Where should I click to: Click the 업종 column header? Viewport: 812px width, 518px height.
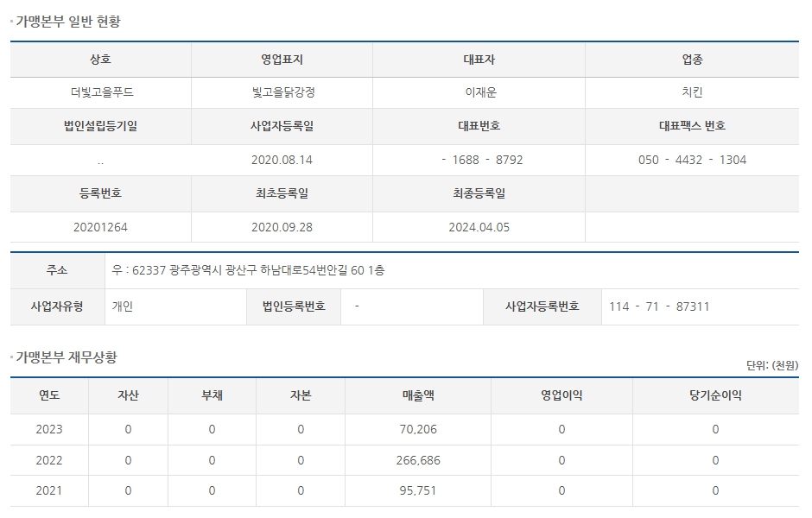tap(693, 60)
